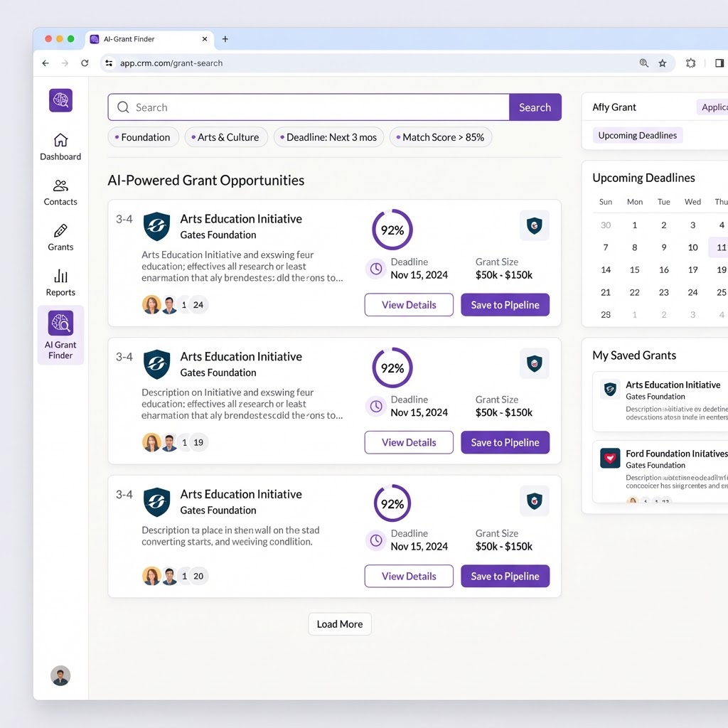Click the shield badge on the second grant card

[535, 363]
